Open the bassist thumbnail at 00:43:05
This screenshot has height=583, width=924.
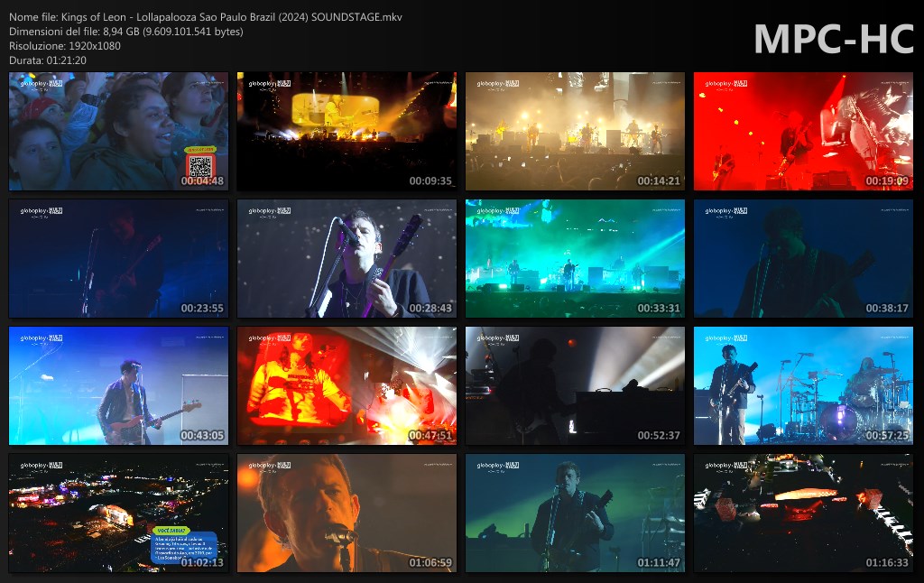(118, 386)
